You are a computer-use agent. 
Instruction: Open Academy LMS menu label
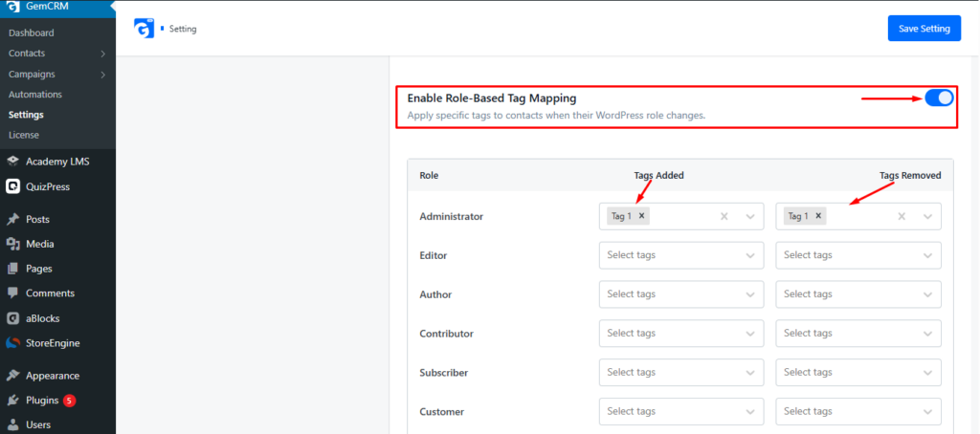[57, 162]
